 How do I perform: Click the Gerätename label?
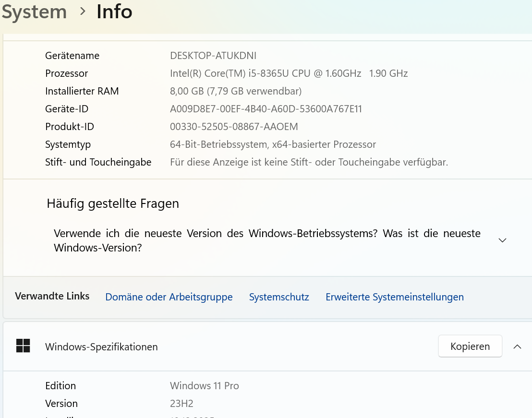coord(73,56)
